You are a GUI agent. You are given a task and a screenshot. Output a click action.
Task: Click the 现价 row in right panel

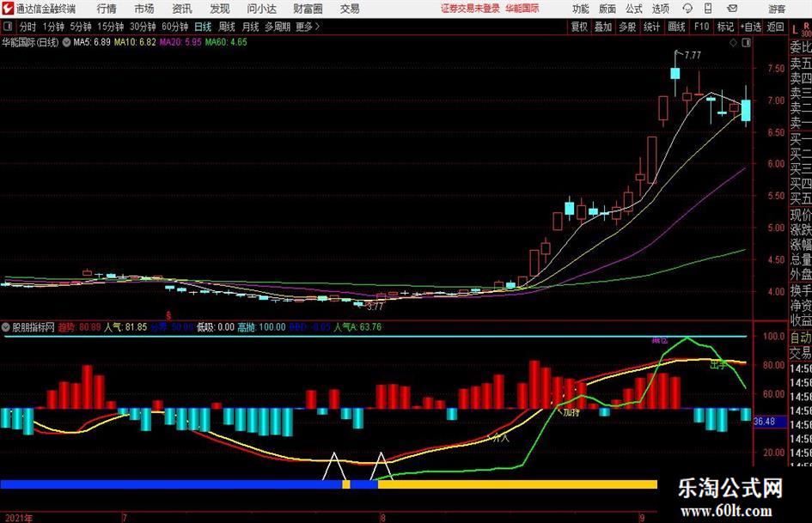[801, 215]
